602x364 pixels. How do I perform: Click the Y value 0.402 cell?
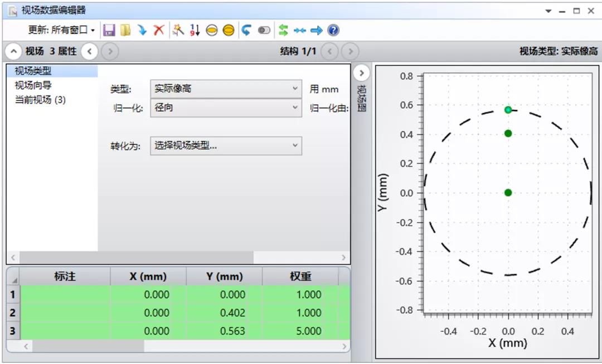(224, 313)
